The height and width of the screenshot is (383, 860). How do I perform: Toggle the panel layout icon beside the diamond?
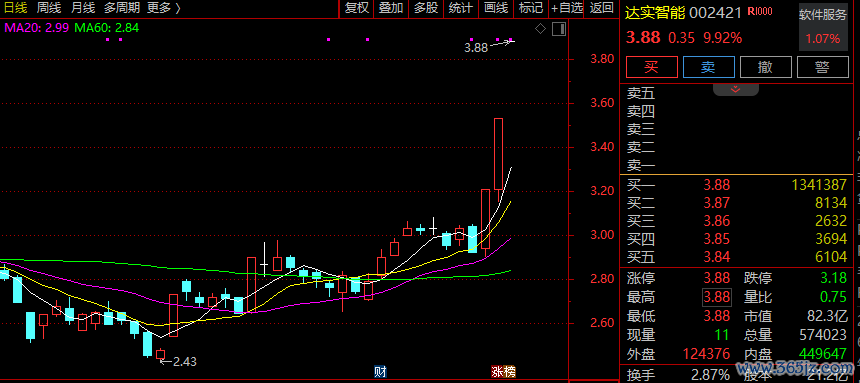(559, 29)
